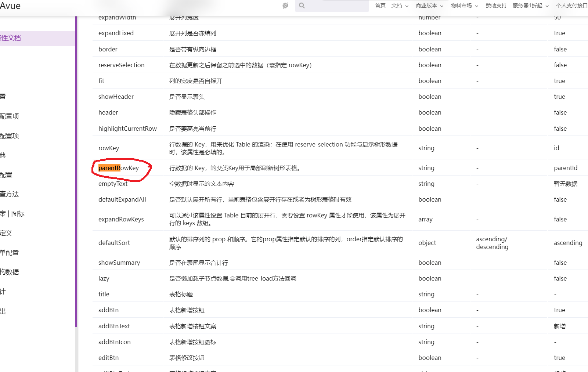Click the search magnifier icon
The width and height of the screenshot is (588, 372).
coord(302,6)
